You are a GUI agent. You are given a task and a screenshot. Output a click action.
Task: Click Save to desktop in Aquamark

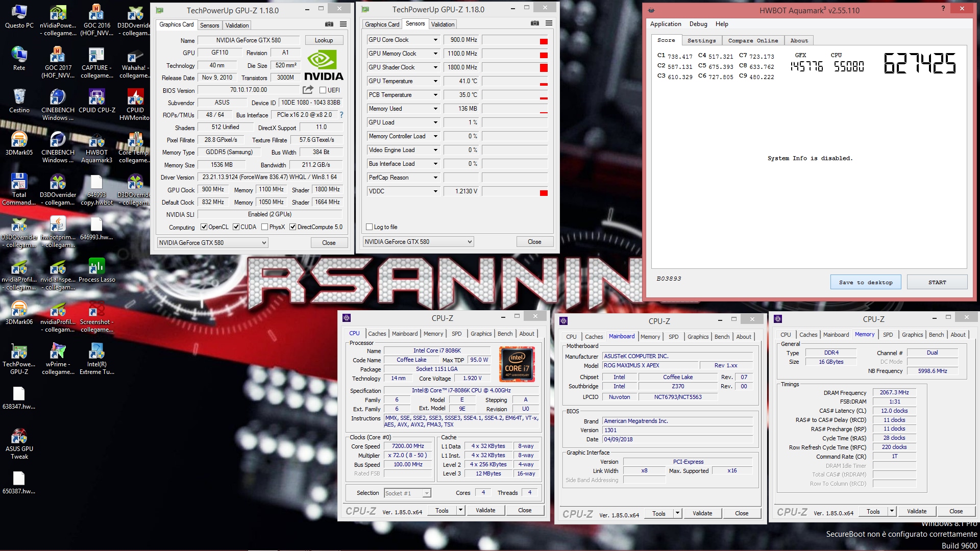pos(866,282)
